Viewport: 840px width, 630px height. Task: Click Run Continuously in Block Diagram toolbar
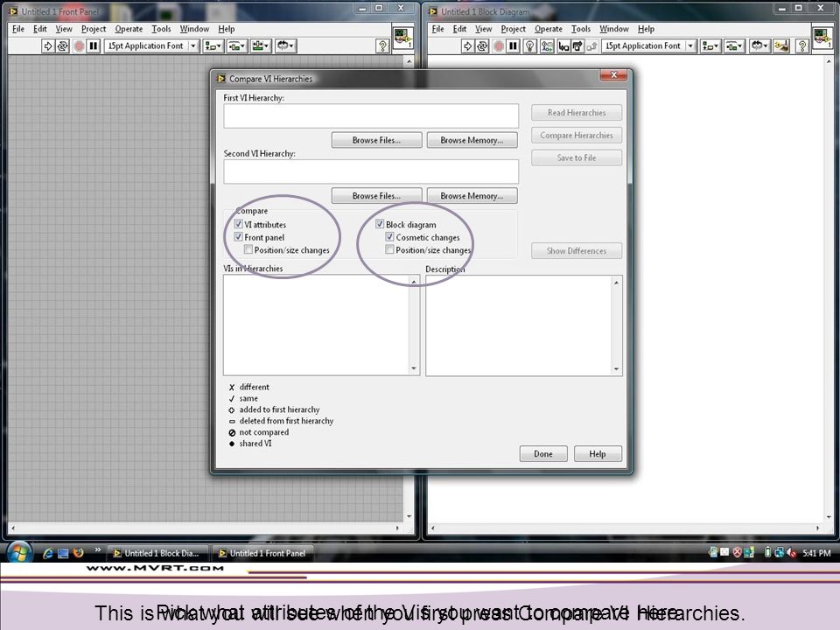tap(483, 46)
